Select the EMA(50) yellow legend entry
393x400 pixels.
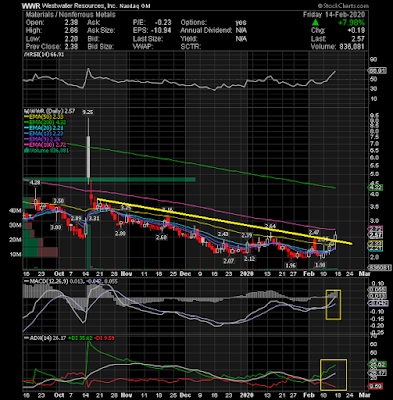43,117
